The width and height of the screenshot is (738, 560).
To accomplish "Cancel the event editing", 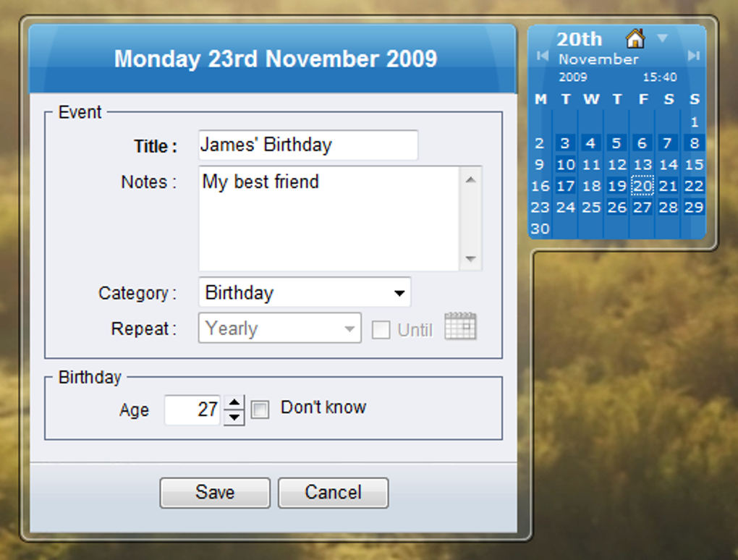I will pyautogui.click(x=333, y=492).
